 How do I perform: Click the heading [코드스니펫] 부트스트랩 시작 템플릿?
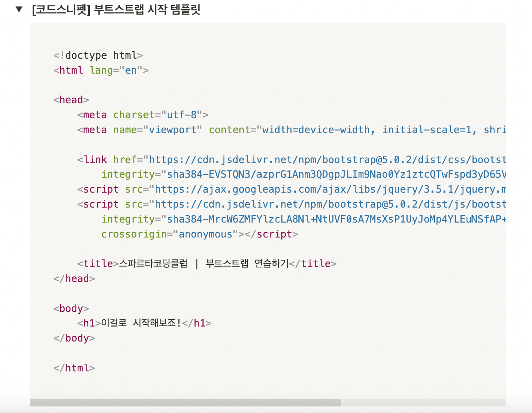pyautogui.click(x=116, y=9)
